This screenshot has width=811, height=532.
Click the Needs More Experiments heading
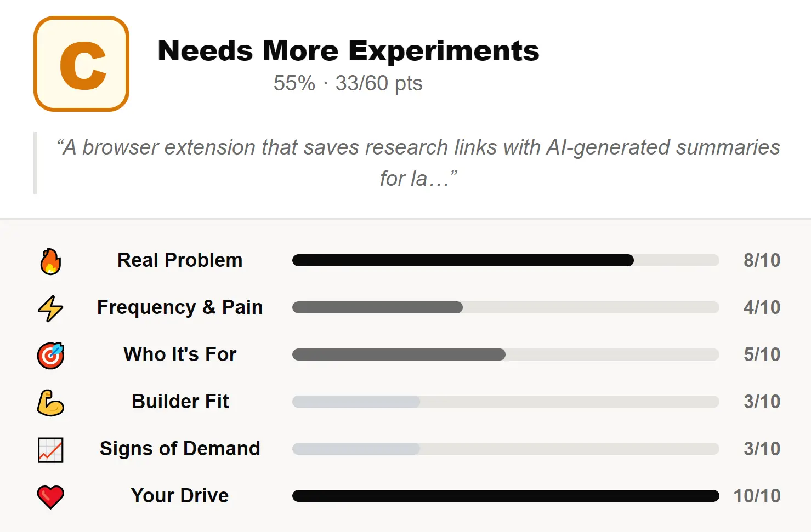(348, 51)
